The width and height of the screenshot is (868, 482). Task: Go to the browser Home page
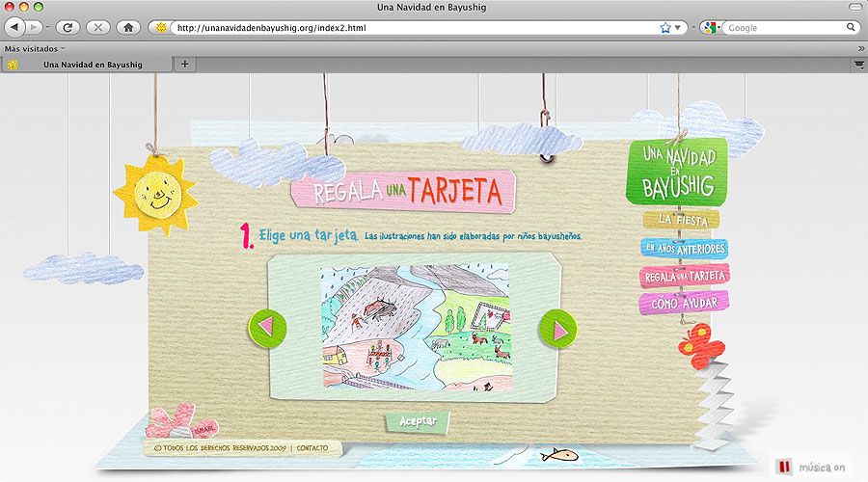[128, 27]
